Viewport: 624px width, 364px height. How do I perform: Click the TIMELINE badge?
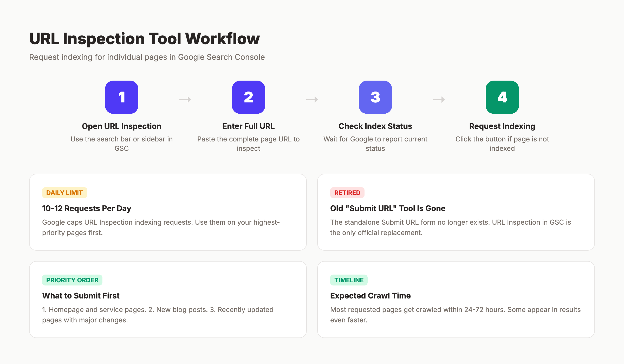click(x=349, y=280)
